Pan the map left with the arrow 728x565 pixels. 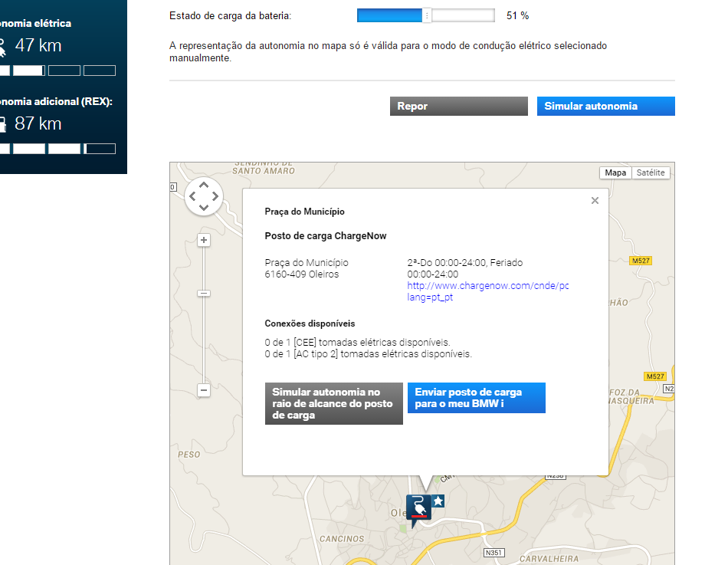point(192,196)
